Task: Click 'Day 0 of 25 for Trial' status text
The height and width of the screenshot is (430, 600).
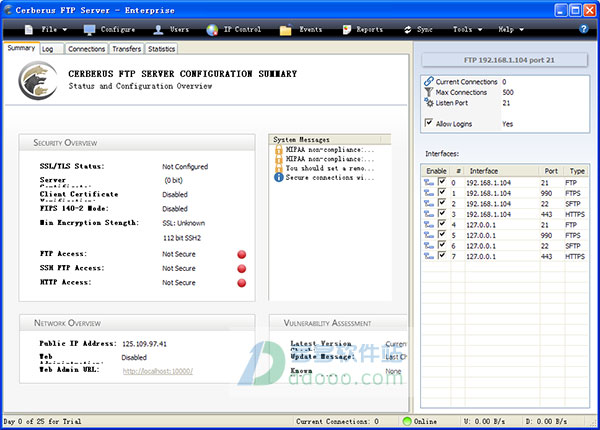Action: (42, 421)
